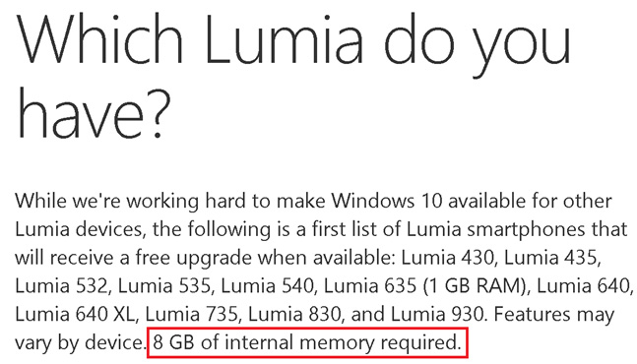Click on 'Lumia 540' in the list
Image resolution: width=637 pixels, height=364 pixels.
pos(267,286)
